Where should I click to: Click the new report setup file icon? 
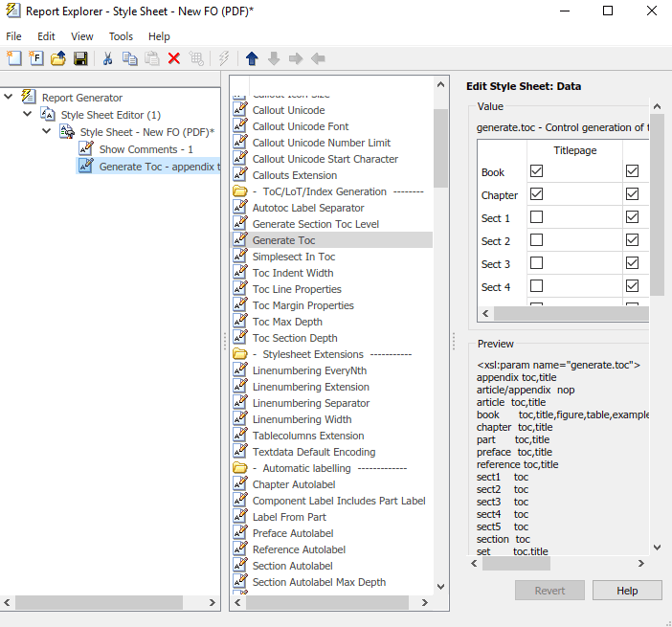(x=13, y=58)
